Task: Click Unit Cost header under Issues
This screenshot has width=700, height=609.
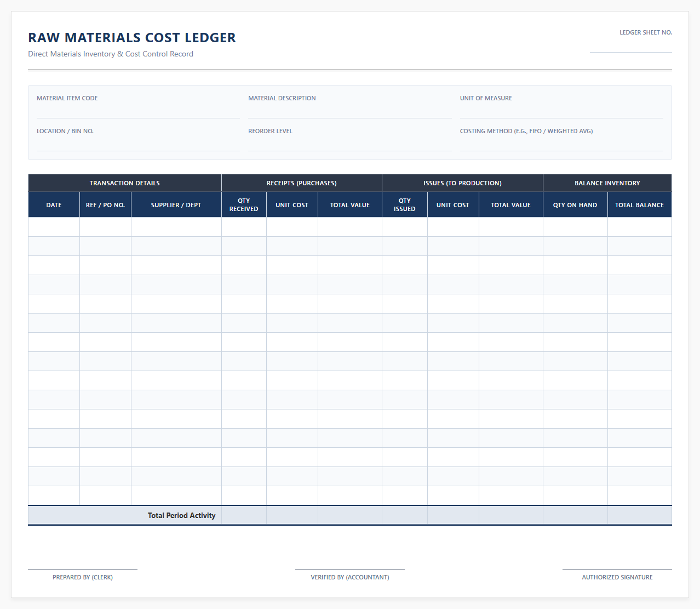Action: pyautogui.click(x=453, y=205)
